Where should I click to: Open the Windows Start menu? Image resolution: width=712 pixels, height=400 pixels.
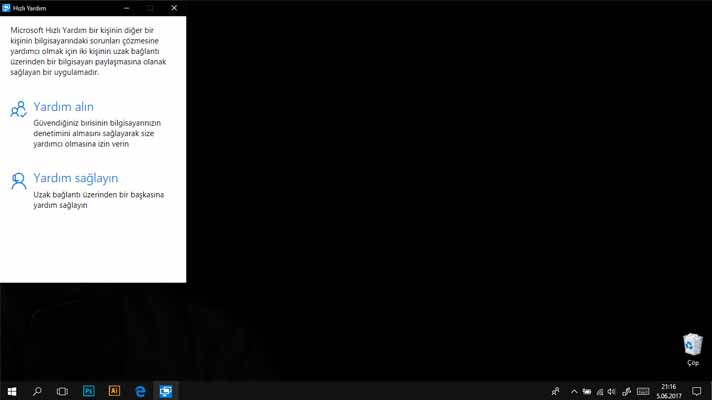(12, 391)
